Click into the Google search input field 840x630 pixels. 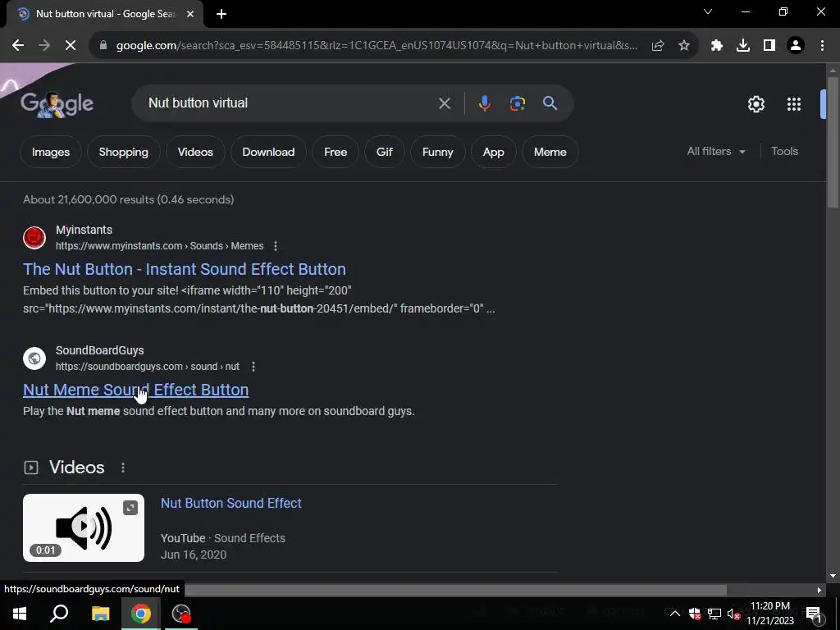tap(290, 103)
